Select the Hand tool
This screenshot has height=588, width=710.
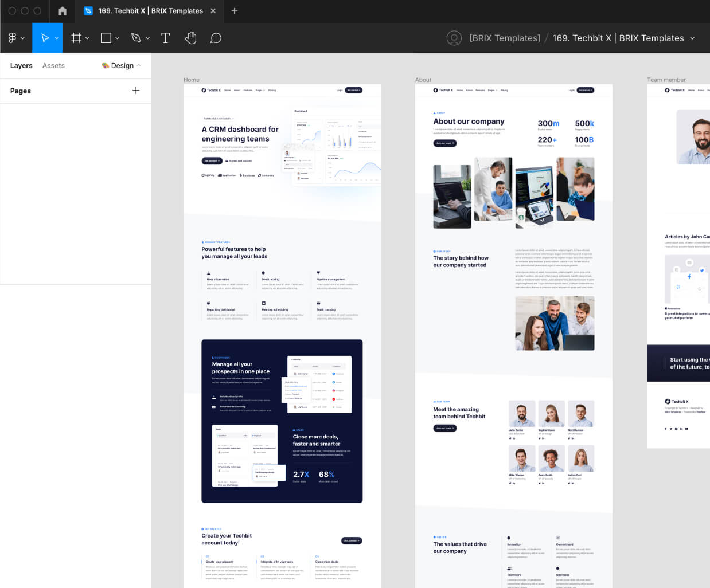tap(190, 38)
